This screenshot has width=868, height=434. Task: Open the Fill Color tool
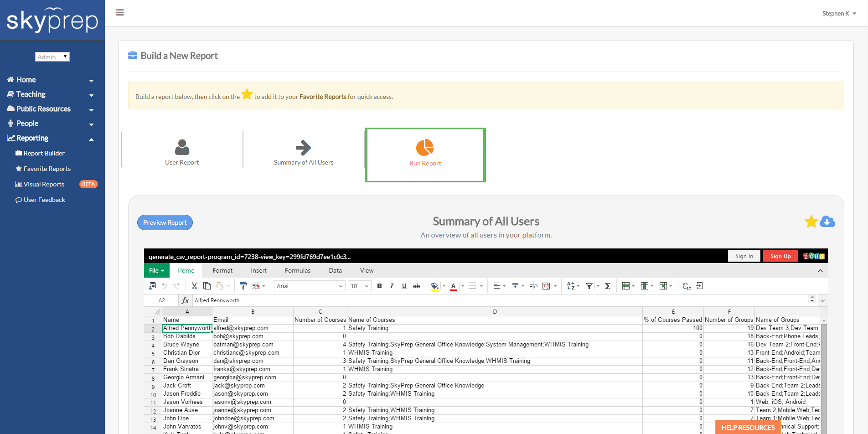tap(434, 286)
